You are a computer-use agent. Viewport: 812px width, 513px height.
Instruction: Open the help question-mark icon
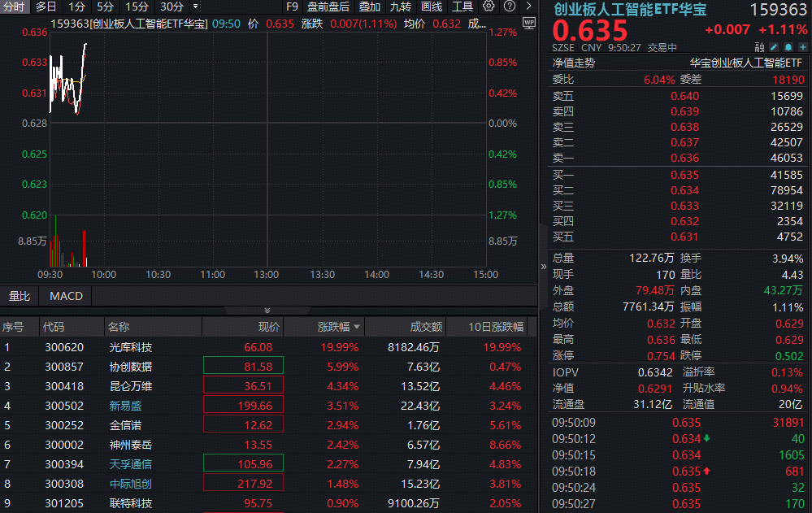coord(511,7)
